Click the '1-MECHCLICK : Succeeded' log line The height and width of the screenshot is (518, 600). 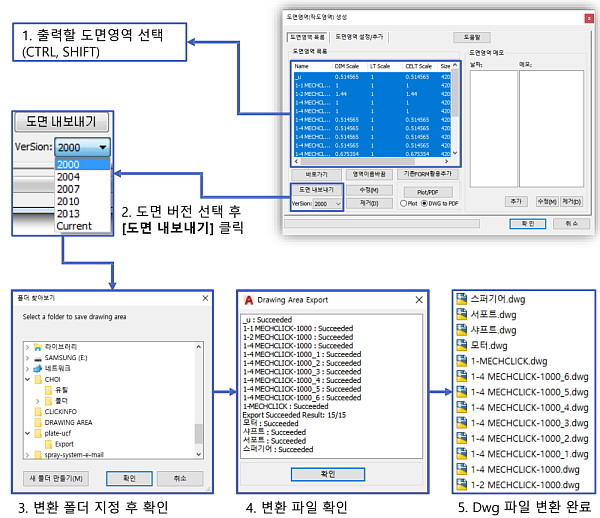pyautogui.click(x=285, y=406)
